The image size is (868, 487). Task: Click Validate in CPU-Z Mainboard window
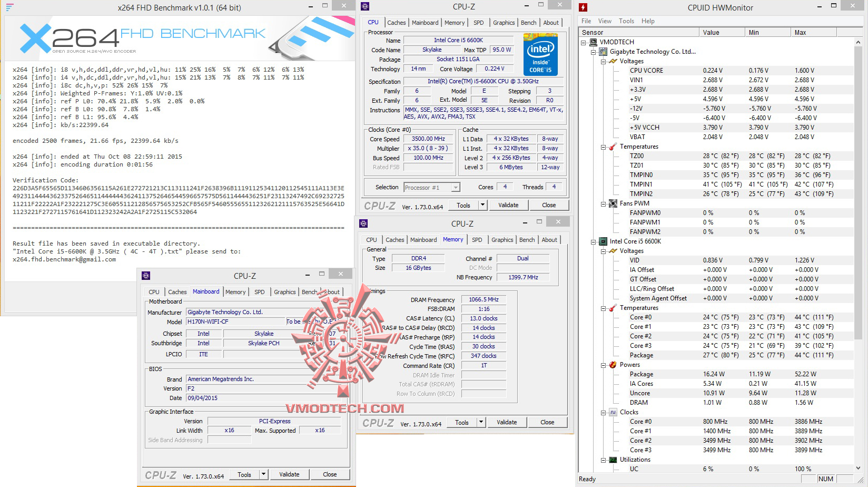[x=289, y=474]
